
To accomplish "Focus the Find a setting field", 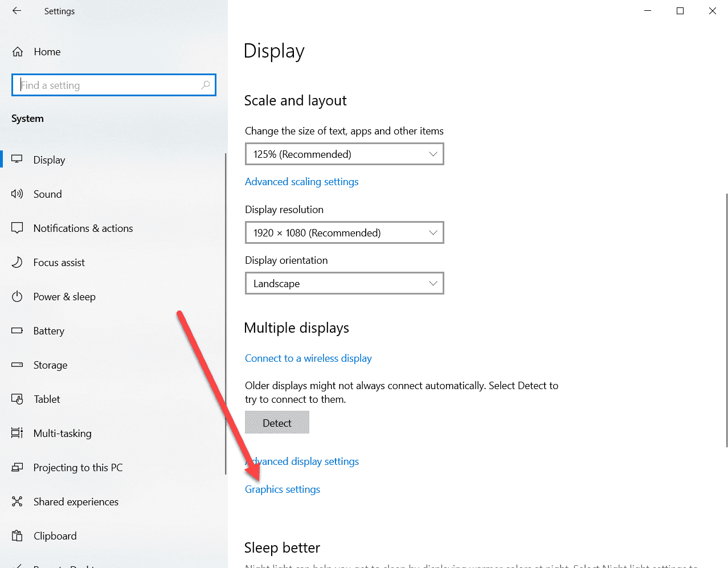I will click(x=108, y=85).
